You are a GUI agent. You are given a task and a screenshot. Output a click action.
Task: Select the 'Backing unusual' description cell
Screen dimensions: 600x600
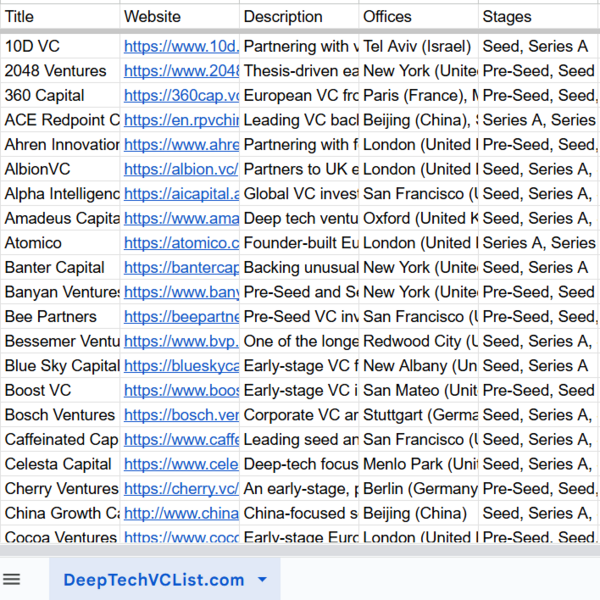299,267
